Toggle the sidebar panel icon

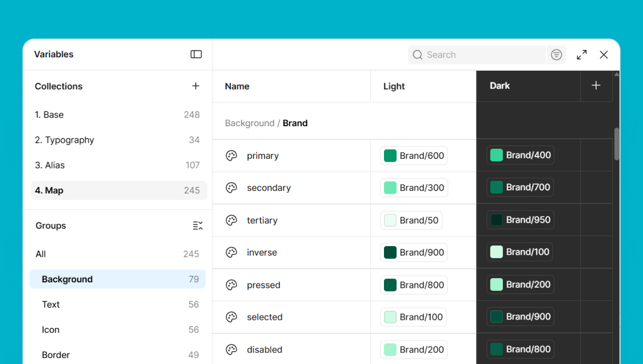click(x=196, y=54)
